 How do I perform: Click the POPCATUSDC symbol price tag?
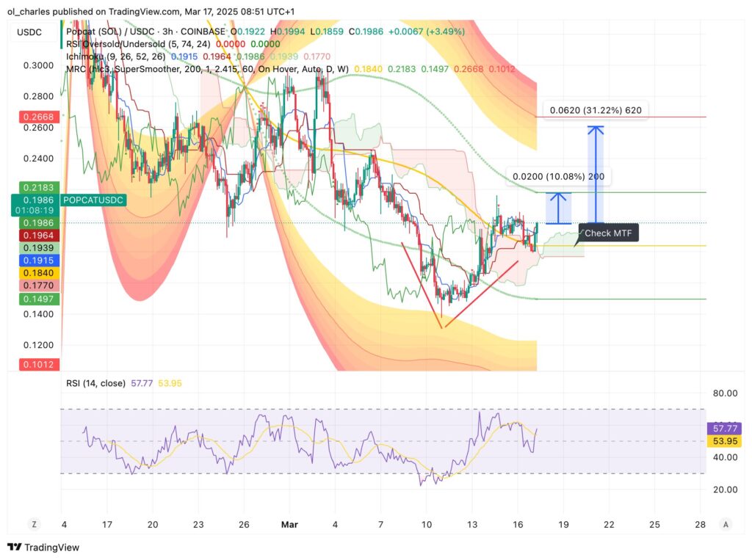click(x=93, y=200)
